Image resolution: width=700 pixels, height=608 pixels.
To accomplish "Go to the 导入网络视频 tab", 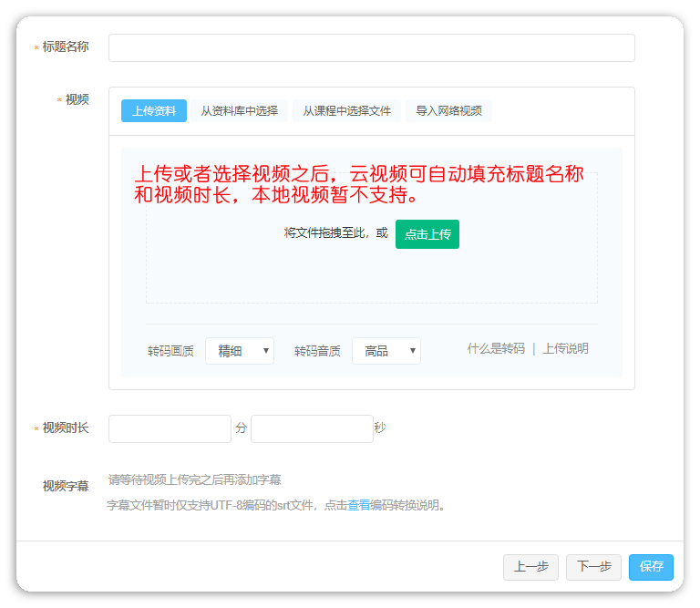I will tap(448, 111).
